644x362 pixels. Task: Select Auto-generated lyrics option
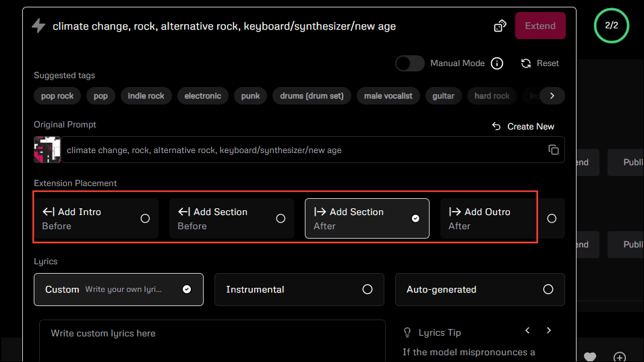(x=479, y=289)
